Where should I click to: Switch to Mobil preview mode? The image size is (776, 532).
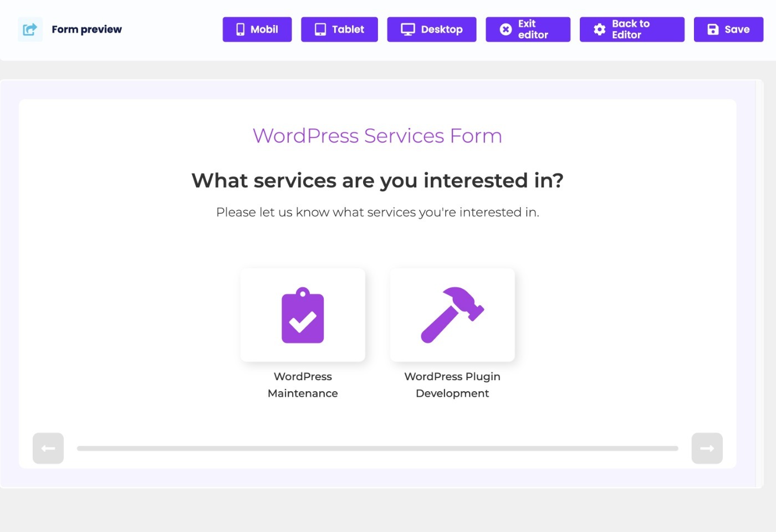coord(257,29)
